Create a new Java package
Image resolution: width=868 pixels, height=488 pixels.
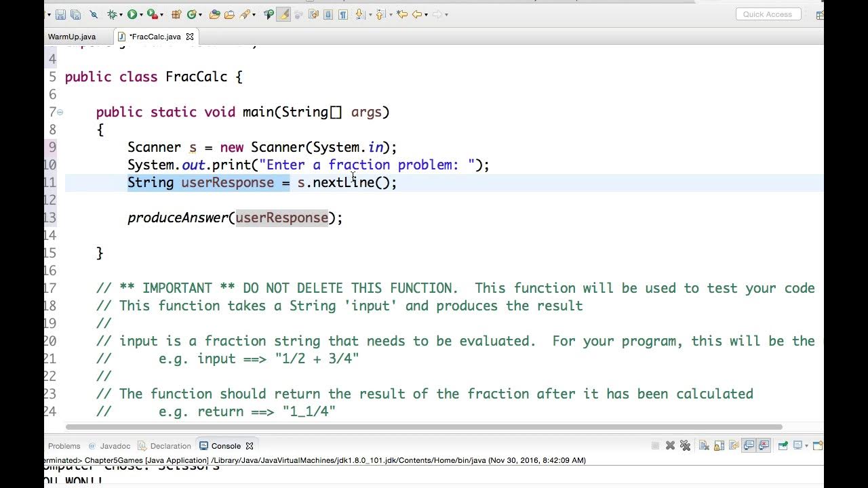[x=176, y=14]
